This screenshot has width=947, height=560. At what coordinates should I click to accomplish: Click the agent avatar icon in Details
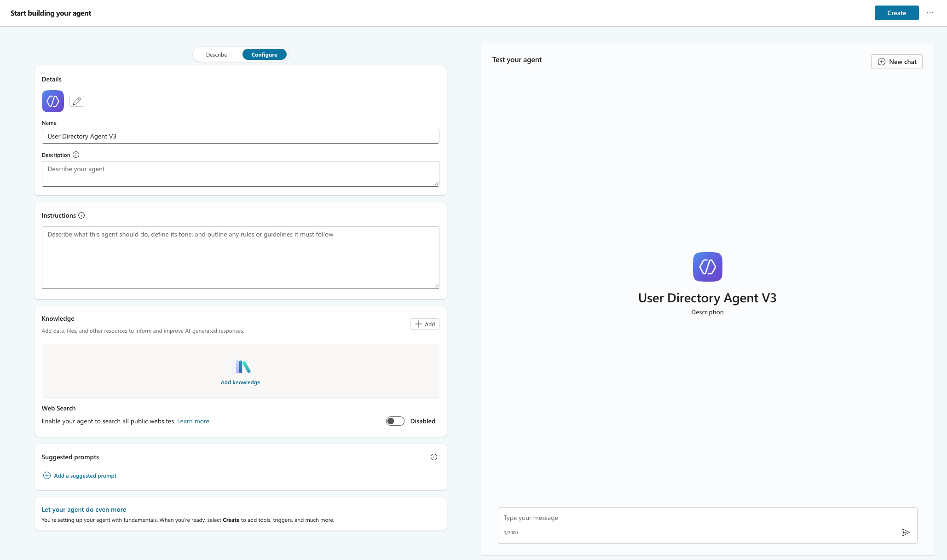pyautogui.click(x=53, y=101)
